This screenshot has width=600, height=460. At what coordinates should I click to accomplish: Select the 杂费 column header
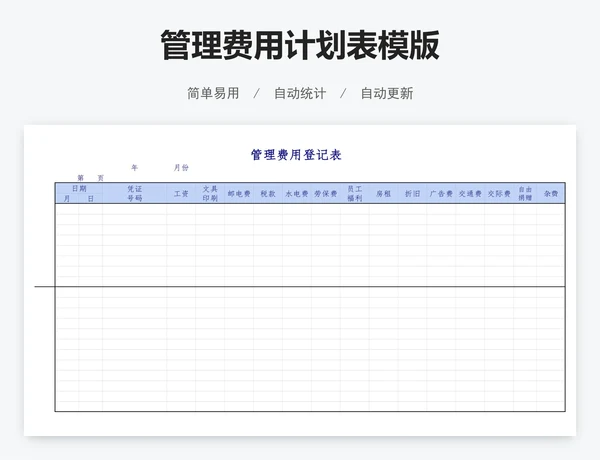(x=551, y=193)
